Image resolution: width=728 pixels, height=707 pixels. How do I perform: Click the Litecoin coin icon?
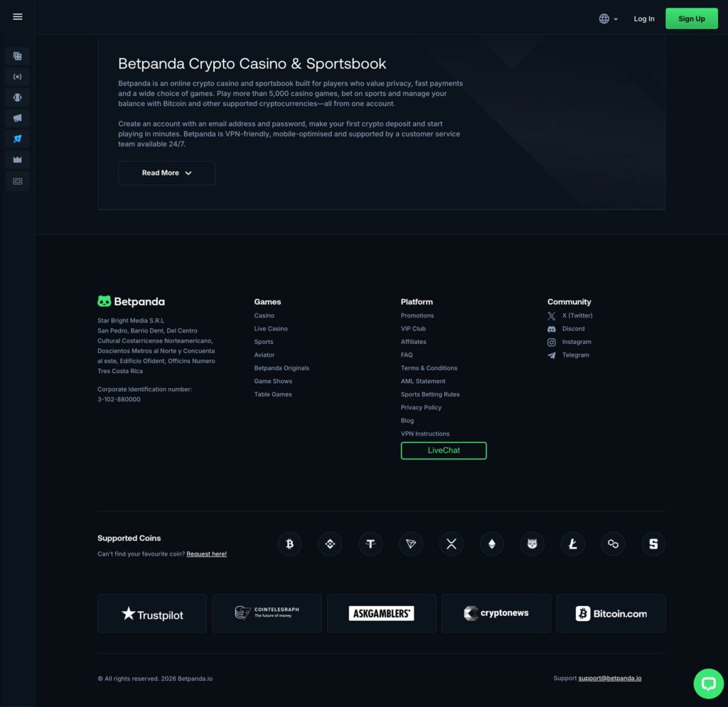click(x=572, y=544)
